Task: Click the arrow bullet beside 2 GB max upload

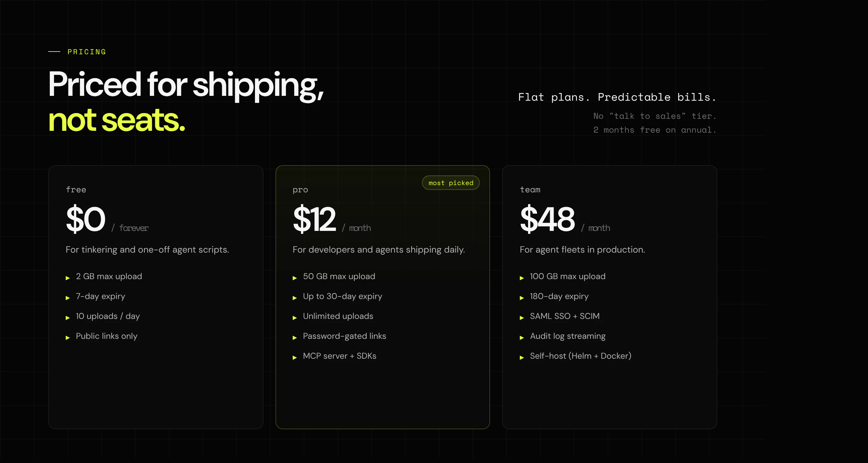Action: pos(68,278)
